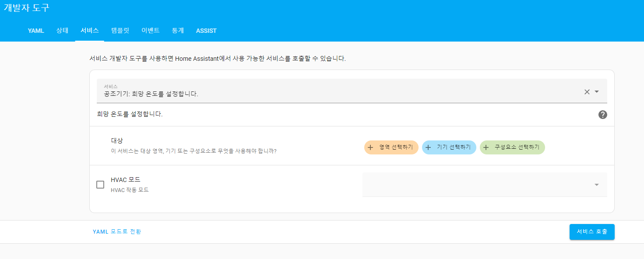Click the HVAC 작동 모드 description text
The width and height of the screenshot is (644, 259).
130,190
